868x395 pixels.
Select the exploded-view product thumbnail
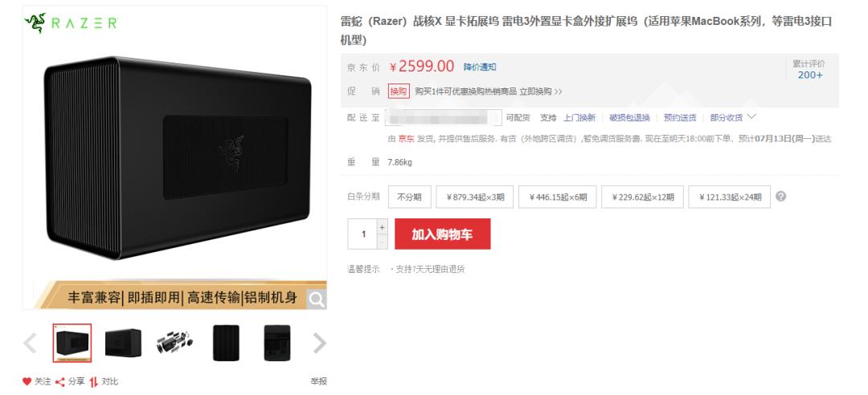(174, 343)
